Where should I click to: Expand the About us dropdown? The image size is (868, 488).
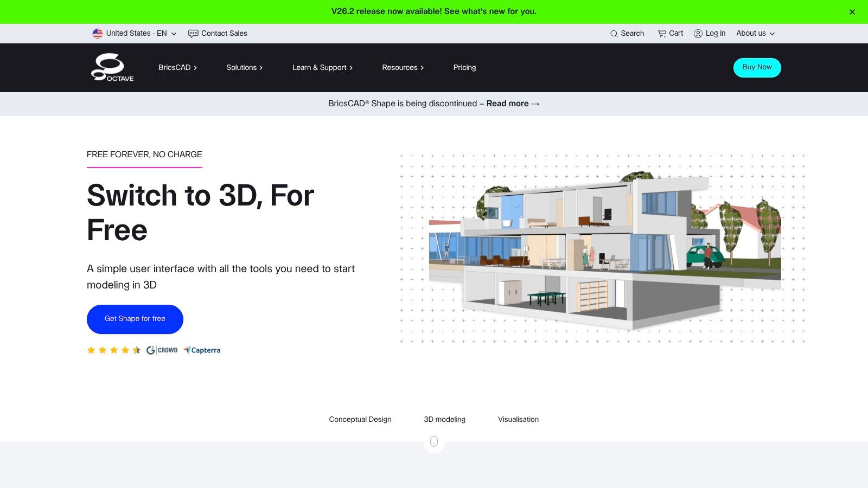(x=756, y=34)
